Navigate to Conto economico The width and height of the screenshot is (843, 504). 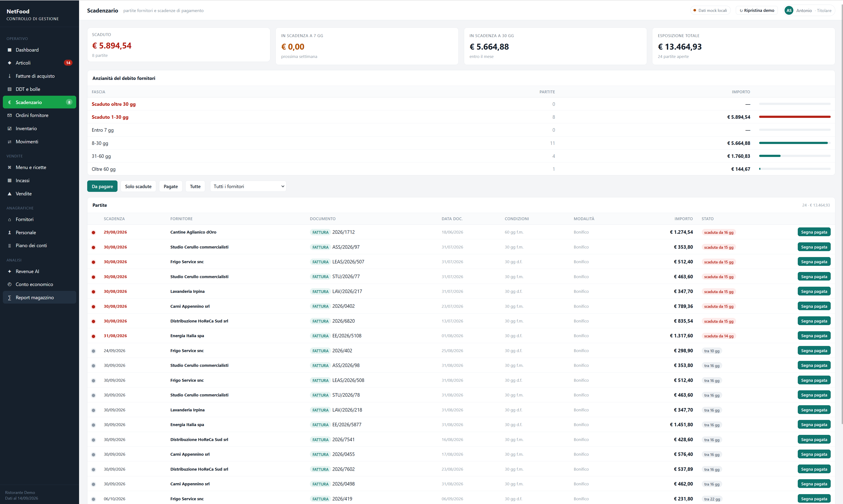coord(39,285)
